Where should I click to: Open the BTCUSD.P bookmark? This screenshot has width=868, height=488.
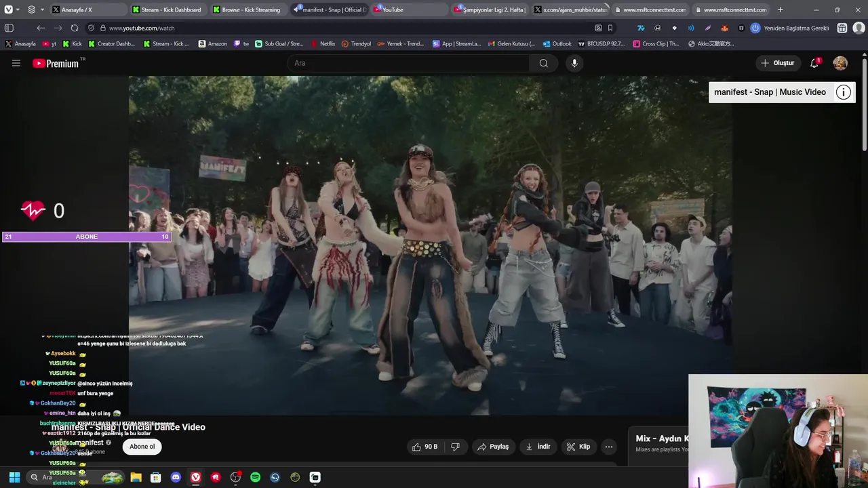pyautogui.click(x=601, y=43)
